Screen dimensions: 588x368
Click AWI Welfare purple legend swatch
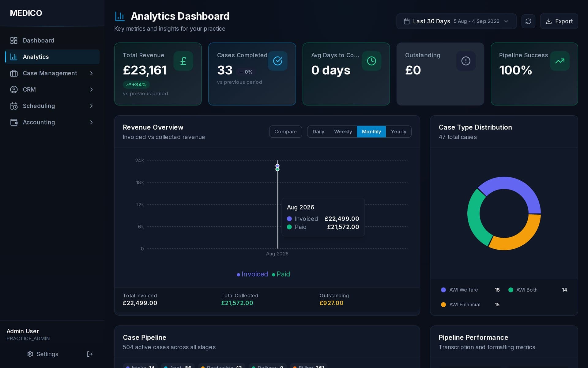[443, 290]
